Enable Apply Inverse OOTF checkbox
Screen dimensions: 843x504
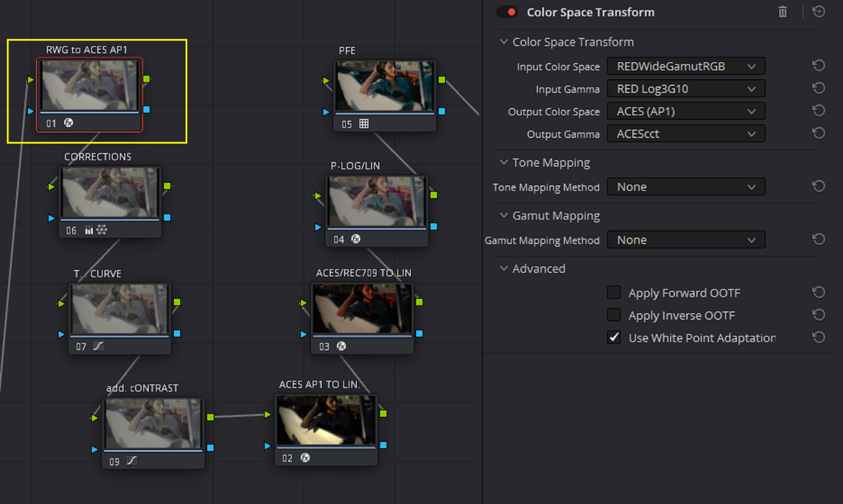coord(614,315)
